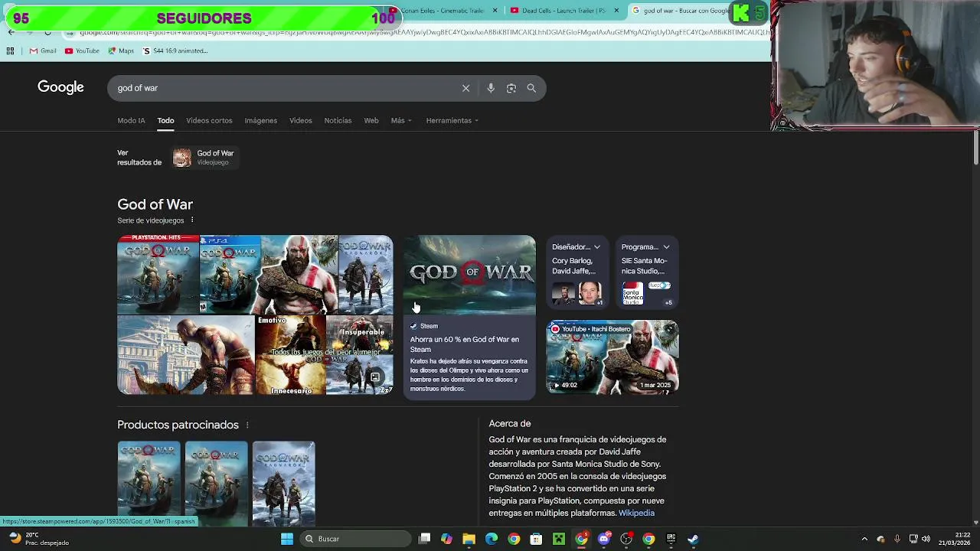Open PlayStation Hits God of War cover image
The height and width of the screenshot is (551, 980).
[158, 275]
